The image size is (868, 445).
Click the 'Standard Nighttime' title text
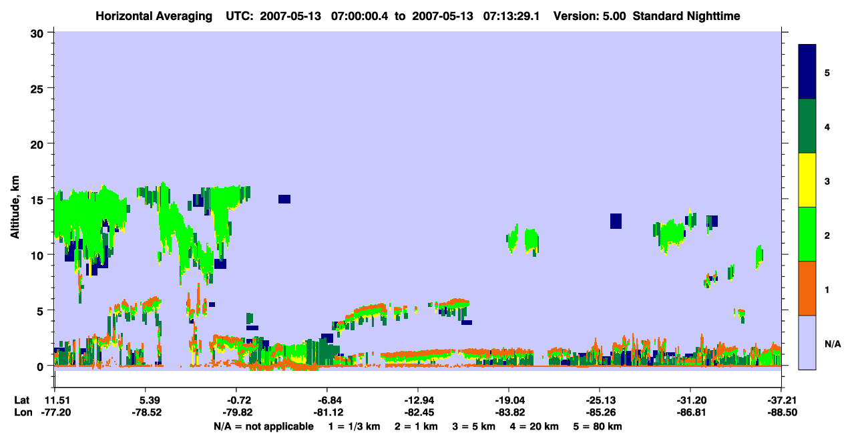(x=686, y=15)
